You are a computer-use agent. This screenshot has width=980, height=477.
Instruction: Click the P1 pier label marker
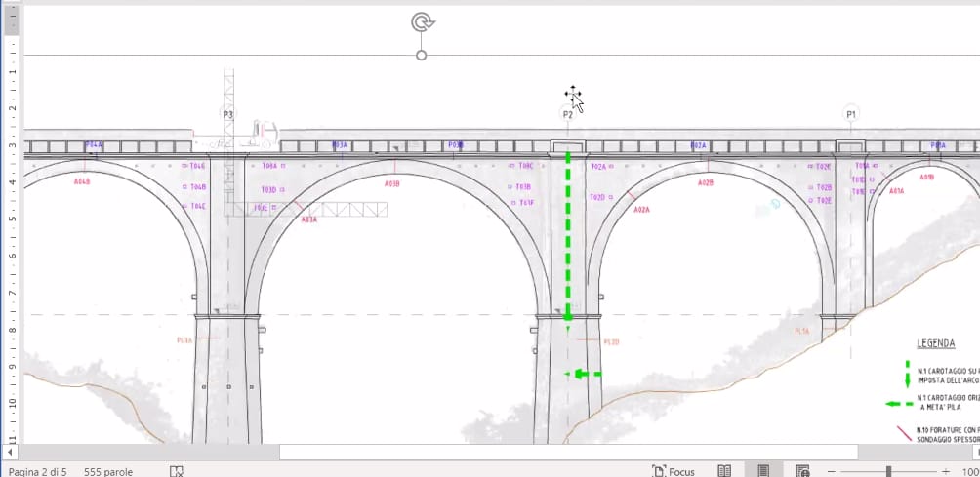point(851,114)
